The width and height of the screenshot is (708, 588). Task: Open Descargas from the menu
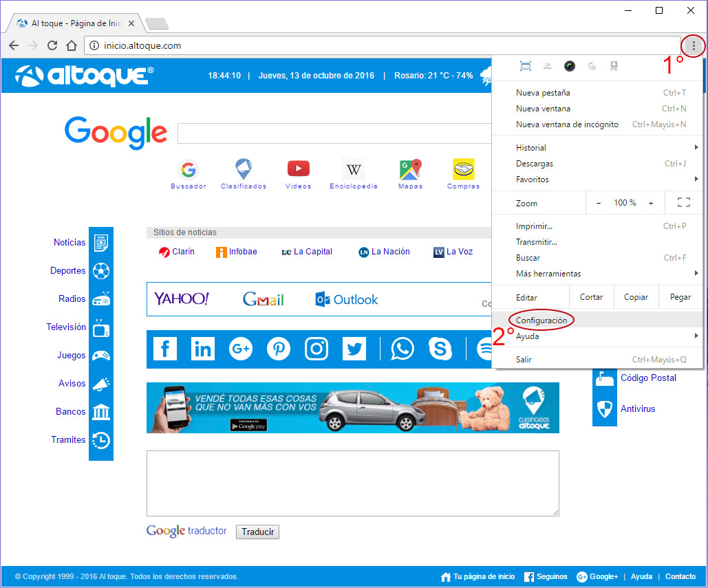[597, 164]
